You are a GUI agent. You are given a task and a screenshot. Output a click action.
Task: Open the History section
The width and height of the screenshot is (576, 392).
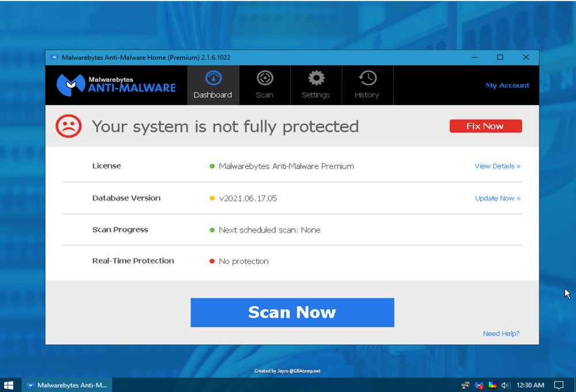point(367,85)
